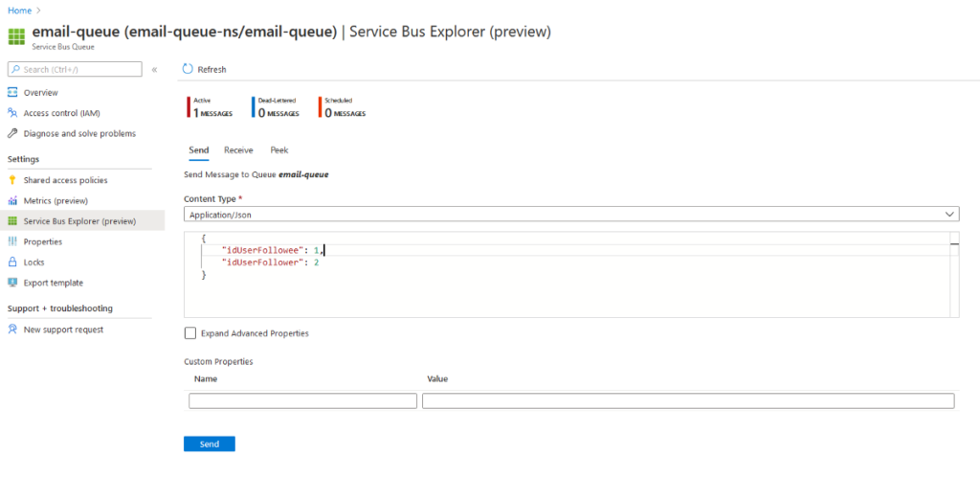Click the Settings section heading
Viewport: 980px width, 479px height.
point(23,159)
